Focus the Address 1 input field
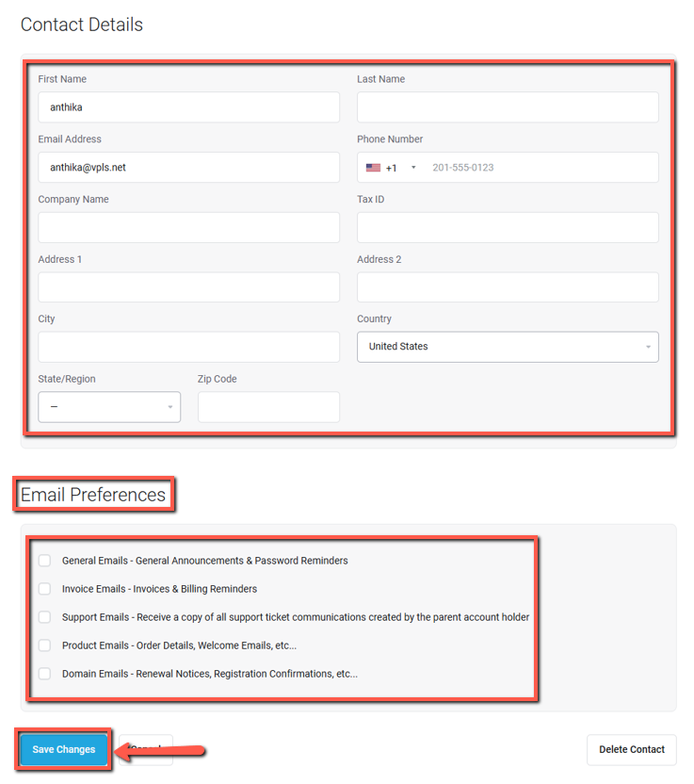Viewport: 694px width, 784px height. pos(188,287)
